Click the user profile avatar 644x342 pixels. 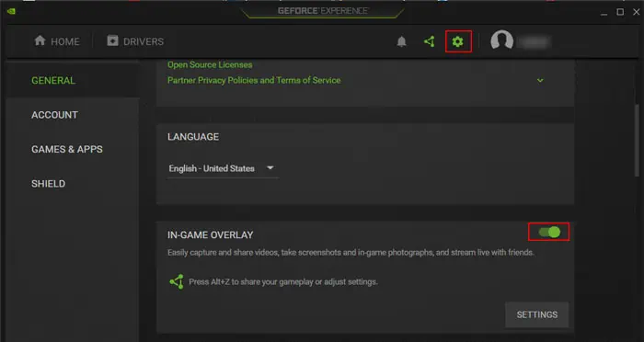tap(502, 40)
